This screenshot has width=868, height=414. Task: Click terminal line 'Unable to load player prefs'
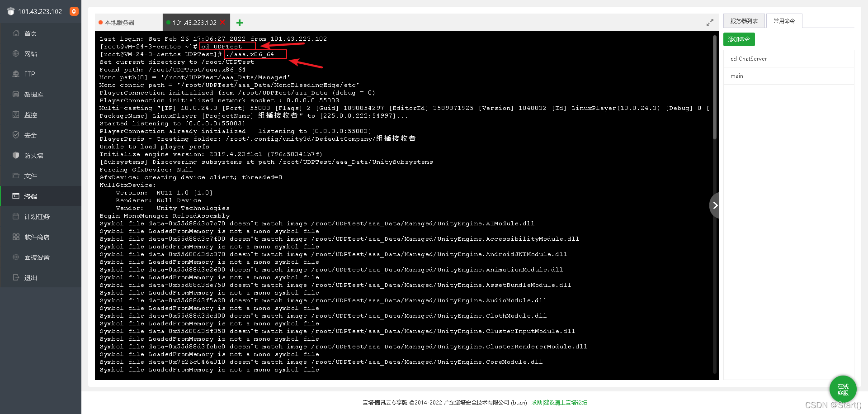coord(154,147)
